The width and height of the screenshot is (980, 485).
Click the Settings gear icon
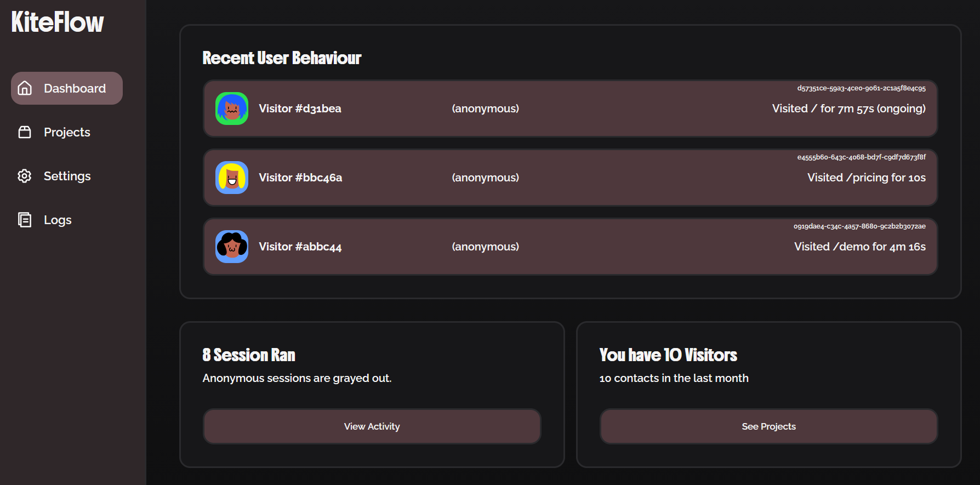click(25, 176)
